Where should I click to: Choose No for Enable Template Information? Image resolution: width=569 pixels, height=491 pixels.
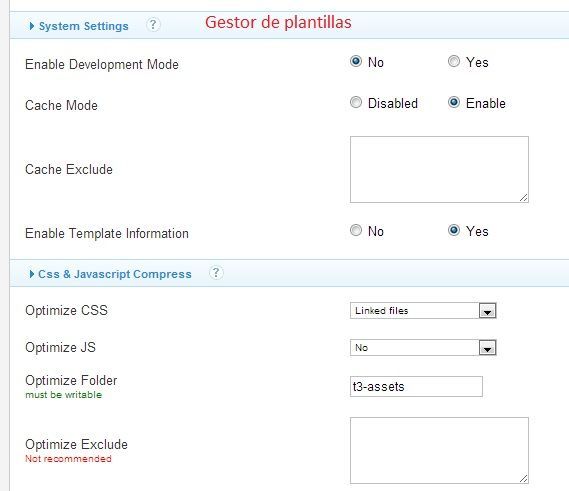click(x=356, y=230)
